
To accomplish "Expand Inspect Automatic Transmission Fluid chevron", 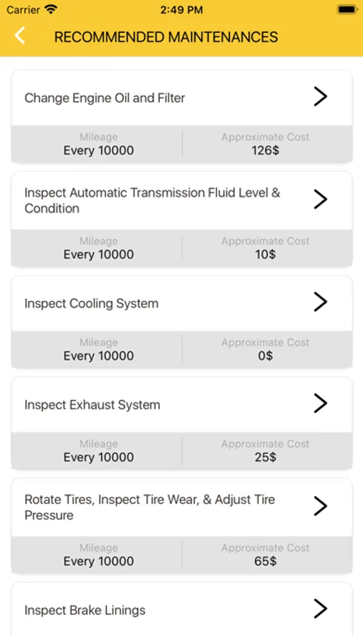I will [320, 199].
